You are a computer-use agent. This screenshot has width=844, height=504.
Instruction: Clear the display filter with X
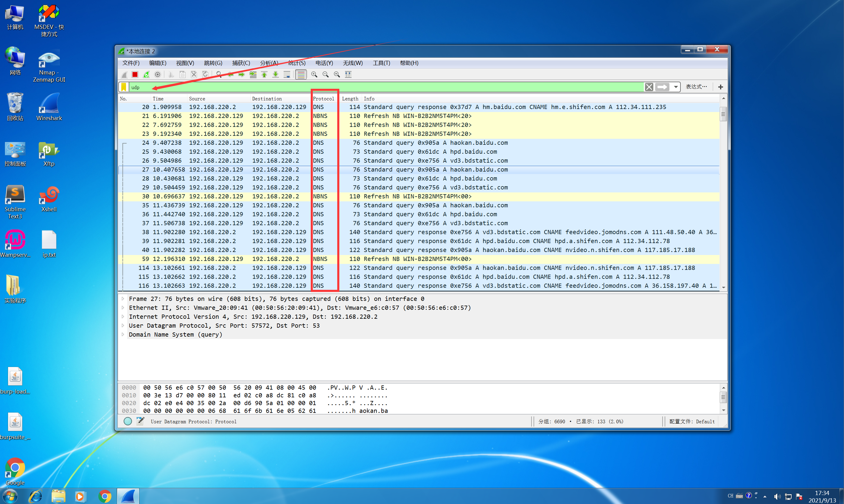(x=649, y=87)
